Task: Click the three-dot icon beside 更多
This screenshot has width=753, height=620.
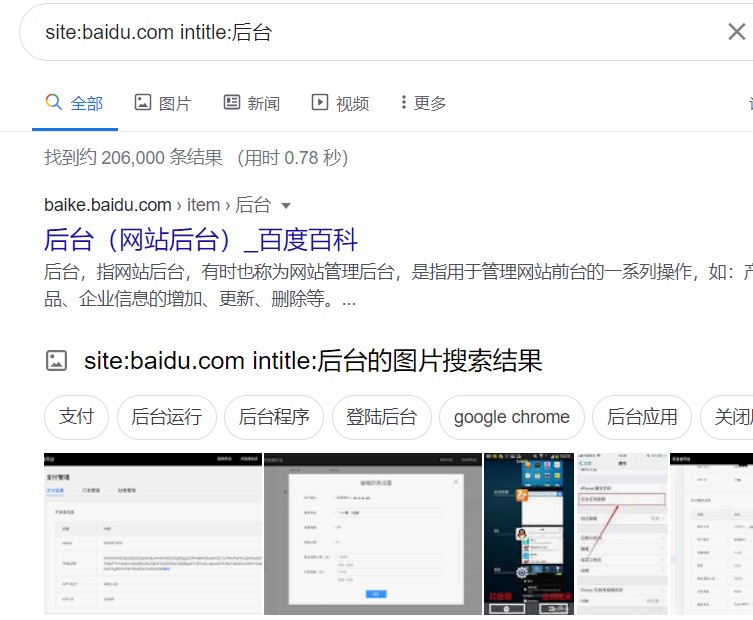Action: pyautogui.click(x=404, y=102)
